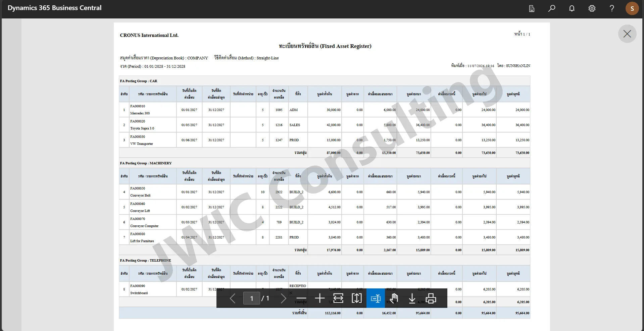Select the Conveyor Lift asset name
This screenshot has width=644, height=331.
tap(140, 211)
